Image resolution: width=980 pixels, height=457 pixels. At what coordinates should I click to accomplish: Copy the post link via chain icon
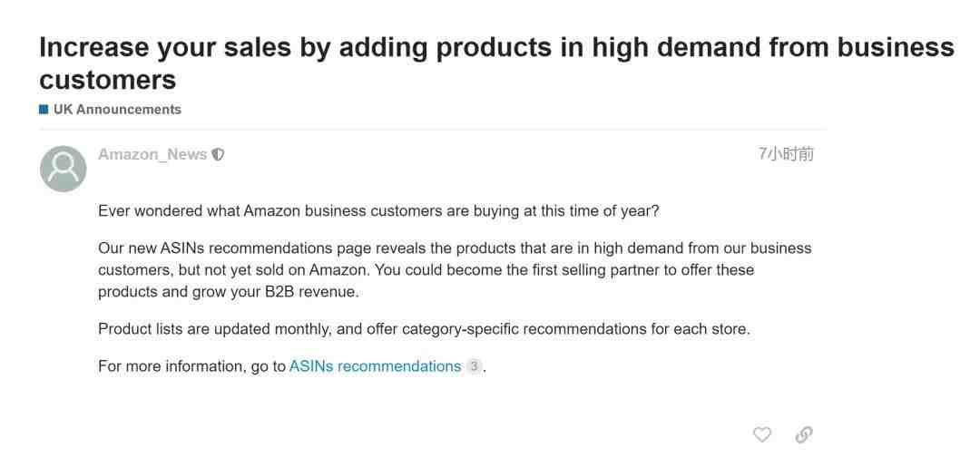[804, 434]
